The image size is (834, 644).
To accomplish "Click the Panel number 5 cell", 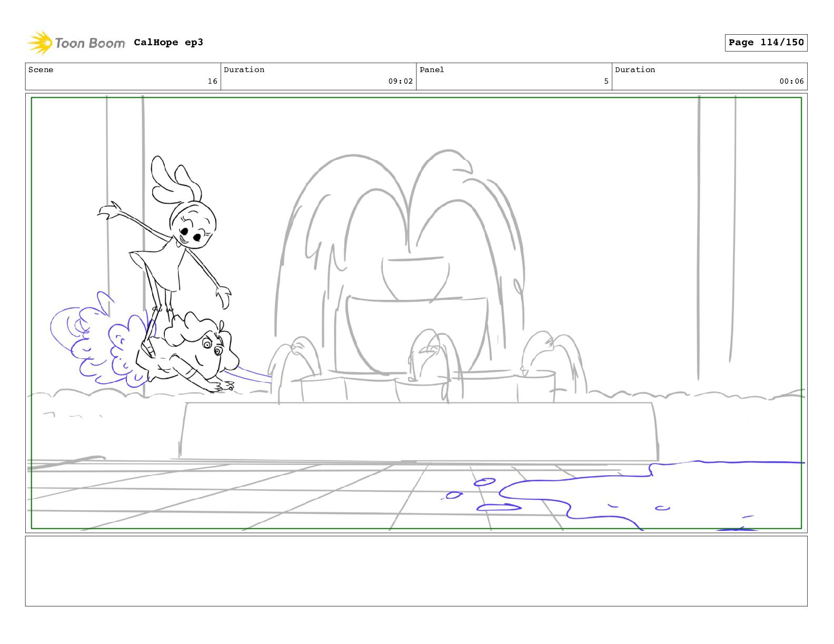I will tap(514, 76).
